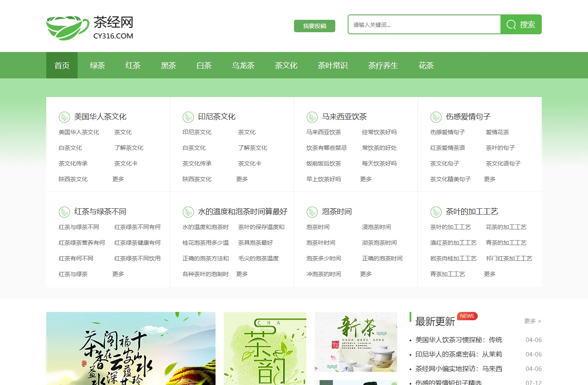Click the leaf icon beside 印尼茶文化

coord(188,117)
